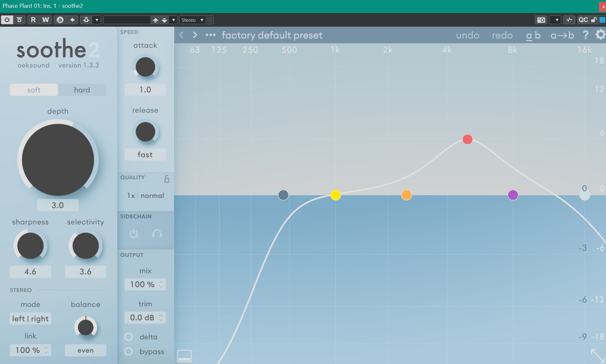Click the orange band node

(x=406, y=195)
